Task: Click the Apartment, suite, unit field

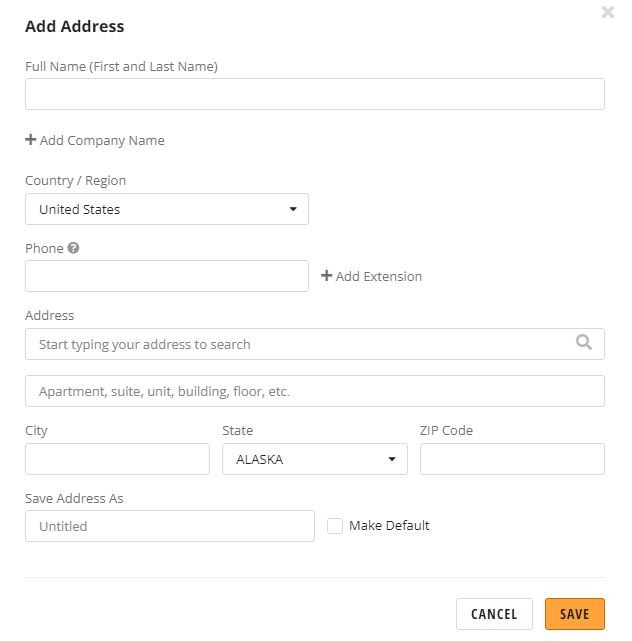Action: coord(315,391)
